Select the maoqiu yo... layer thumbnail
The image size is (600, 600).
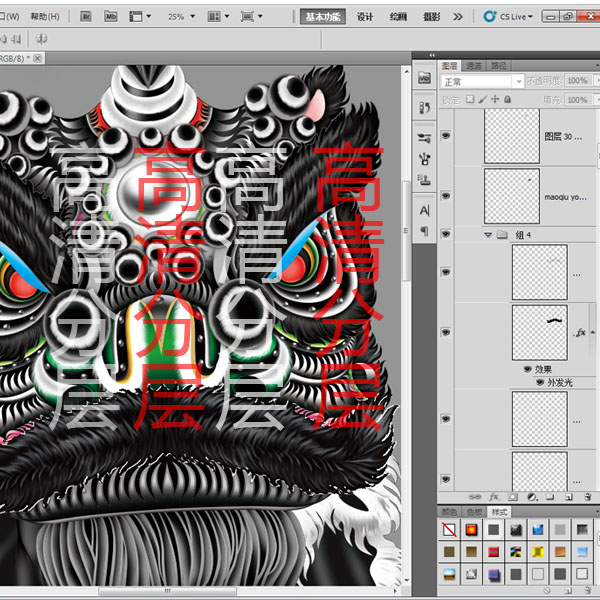coord(512,196)
